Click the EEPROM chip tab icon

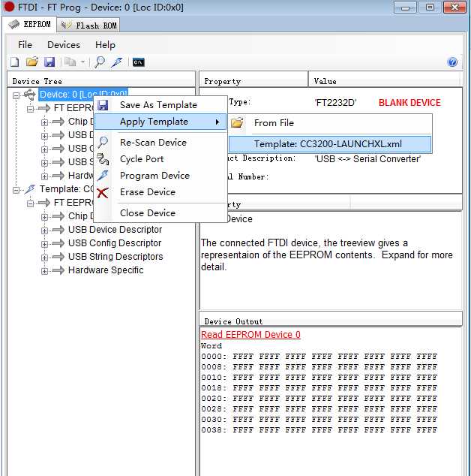coord(14,24)
